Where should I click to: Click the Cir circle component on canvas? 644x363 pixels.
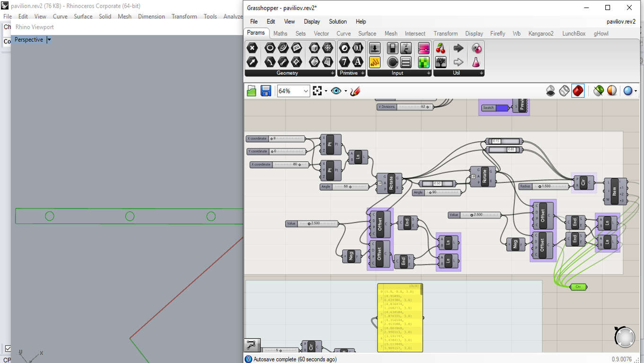pos(583,182)
